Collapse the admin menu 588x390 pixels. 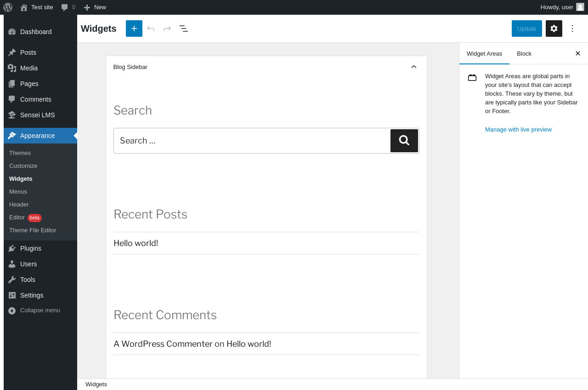pos(40,310)
